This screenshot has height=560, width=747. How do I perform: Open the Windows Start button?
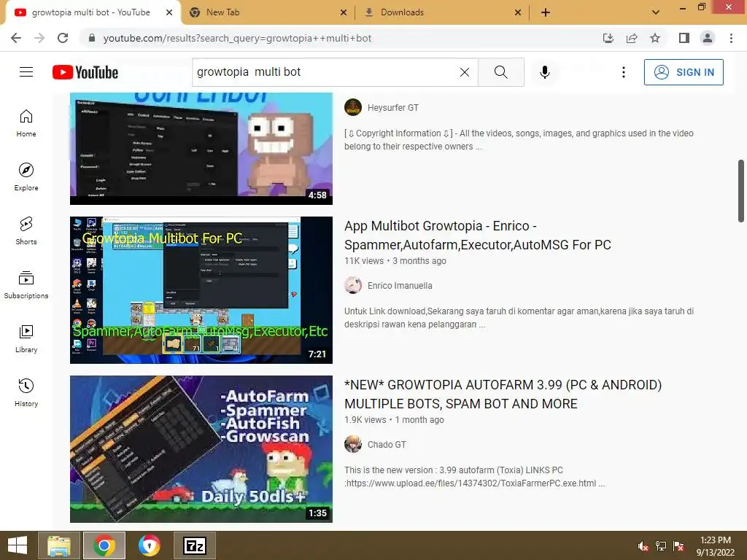pyautogui.click(x=18, y=545)
